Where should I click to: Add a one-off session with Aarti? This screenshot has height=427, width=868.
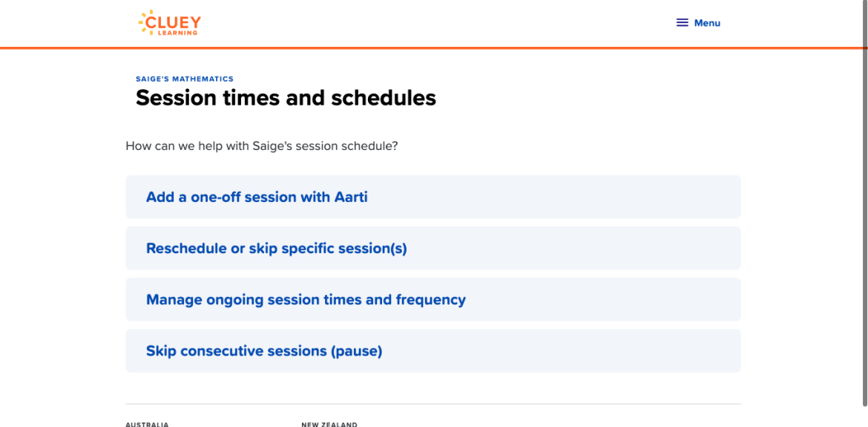pyautogui.click(x=257, y=197)
